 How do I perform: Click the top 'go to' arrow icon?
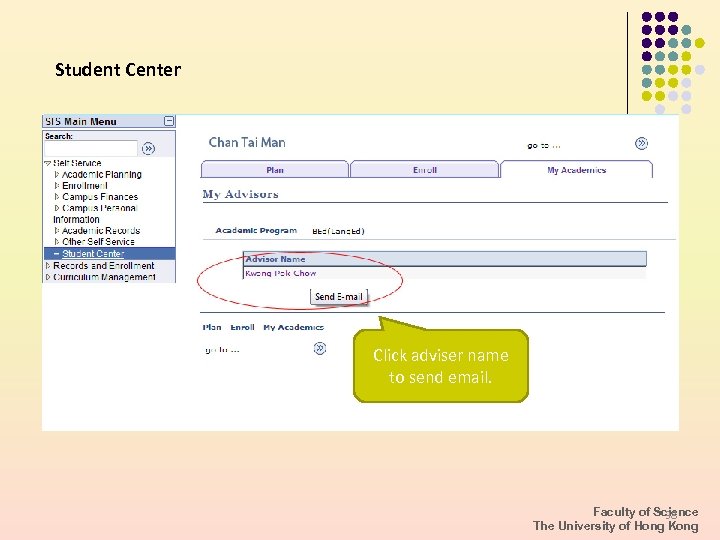pos(641,143)
